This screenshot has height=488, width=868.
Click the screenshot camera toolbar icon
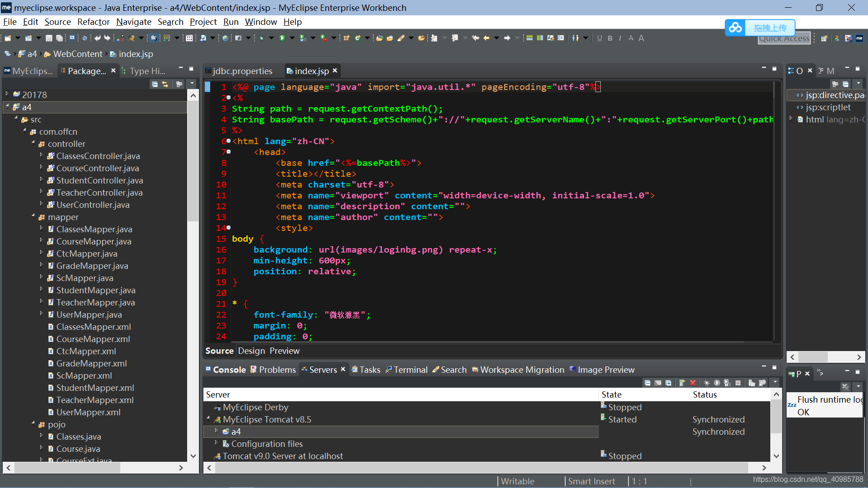pyautogui.click(x=238, y=38)
